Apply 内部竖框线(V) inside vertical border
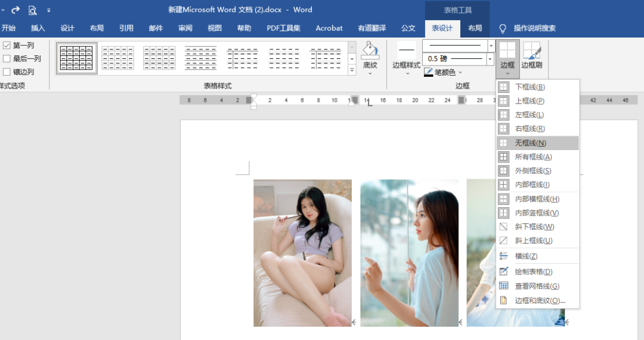The height and width of the screenshot is (340, 644). tap(538, 213)
